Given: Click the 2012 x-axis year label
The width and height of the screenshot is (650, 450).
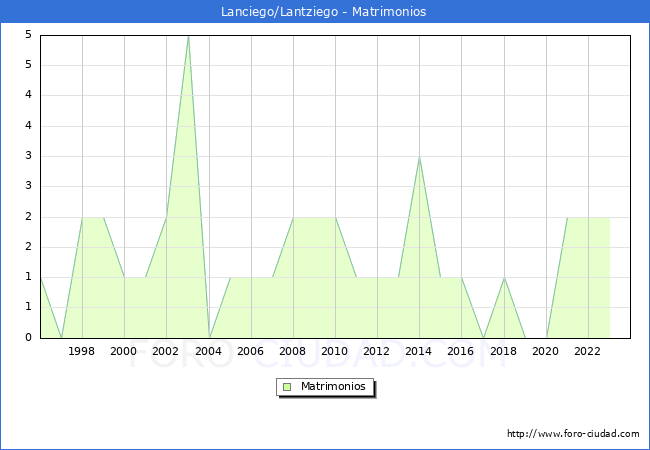Looking at the screenshot, I should pyautogui.click(x=376, y=351).
